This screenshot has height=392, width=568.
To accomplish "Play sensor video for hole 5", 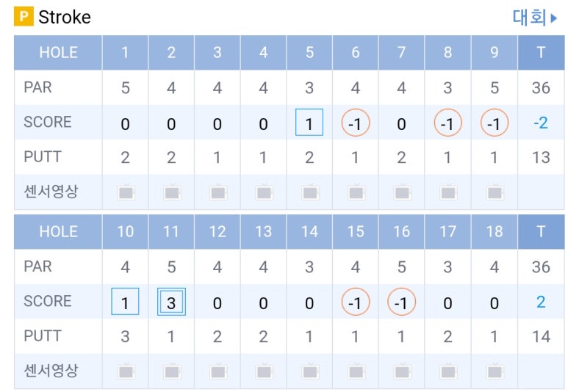I will 310,192.
